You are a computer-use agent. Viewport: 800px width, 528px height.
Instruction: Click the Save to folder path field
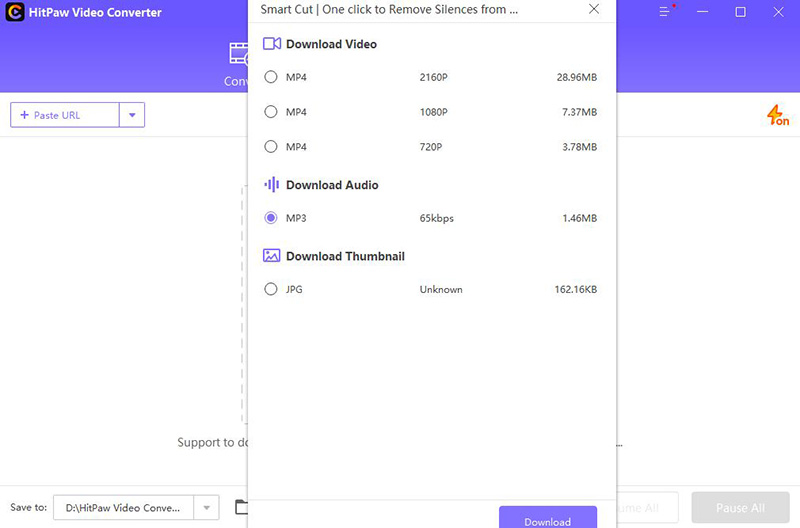point(123,508)
